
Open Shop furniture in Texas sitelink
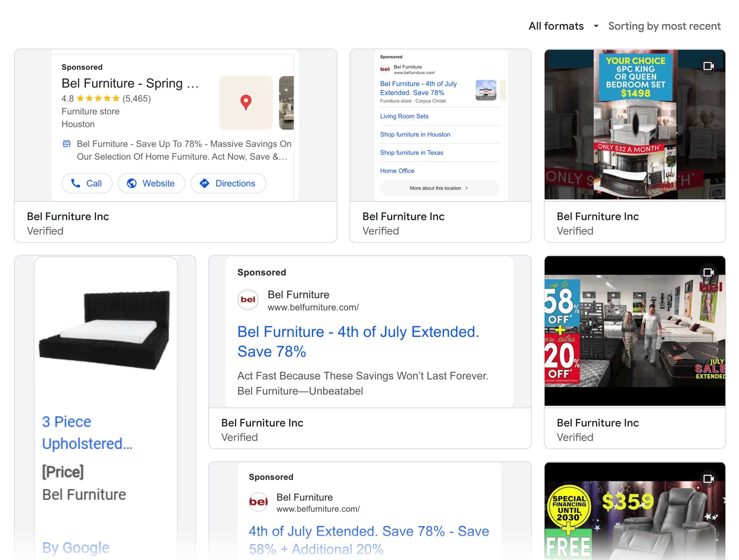pyautogui.click(x=411, y=152)
